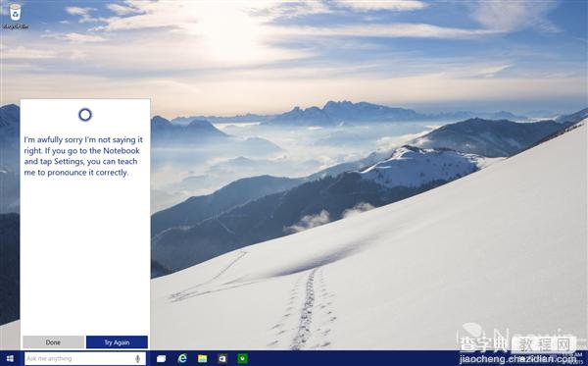Click the Done button

coord(53,342)
